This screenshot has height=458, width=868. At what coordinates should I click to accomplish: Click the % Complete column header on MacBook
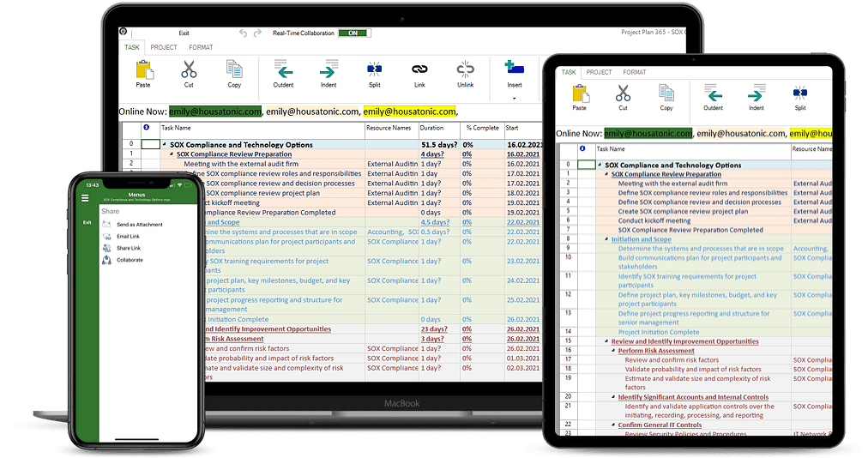(x=482, y=128)
